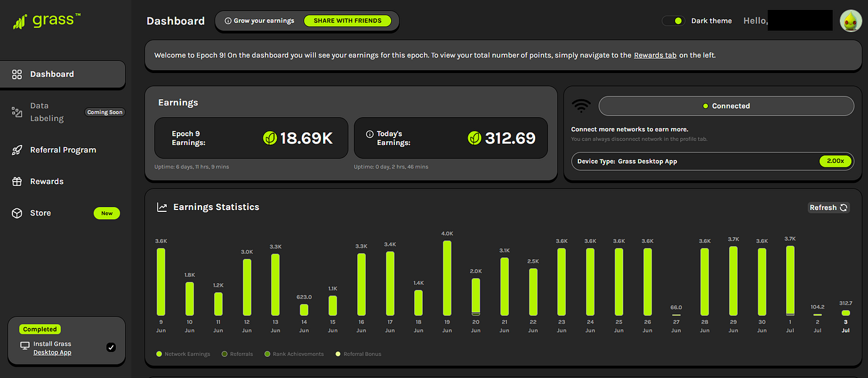
Task: Click the checkmark on Install Grass task
Action: click(111, 348)
